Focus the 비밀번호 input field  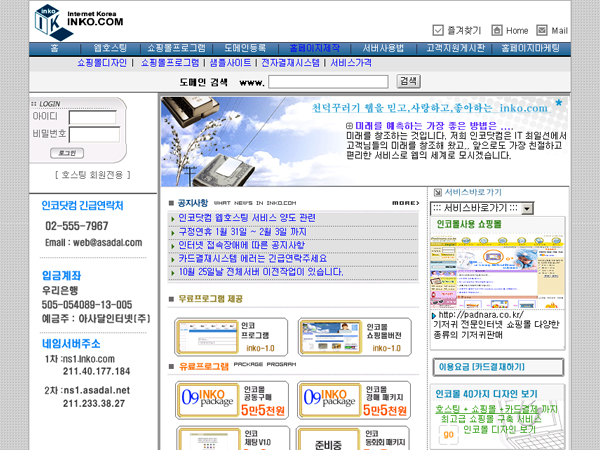pos(94,135)
